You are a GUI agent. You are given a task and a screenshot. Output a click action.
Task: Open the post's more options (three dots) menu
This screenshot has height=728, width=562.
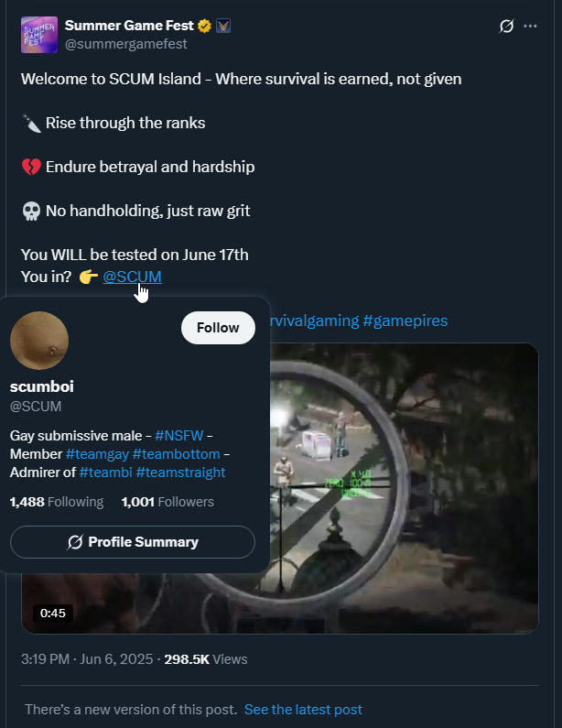pos(530,27)
